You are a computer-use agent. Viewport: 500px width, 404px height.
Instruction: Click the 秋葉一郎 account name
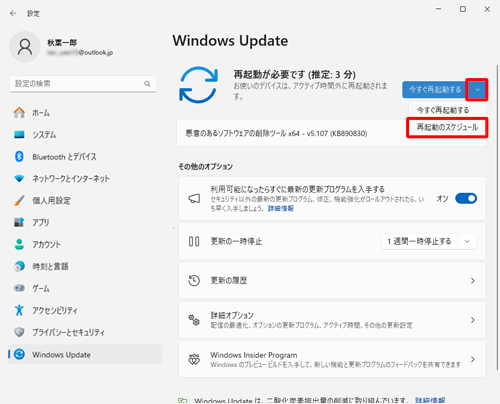62,42
